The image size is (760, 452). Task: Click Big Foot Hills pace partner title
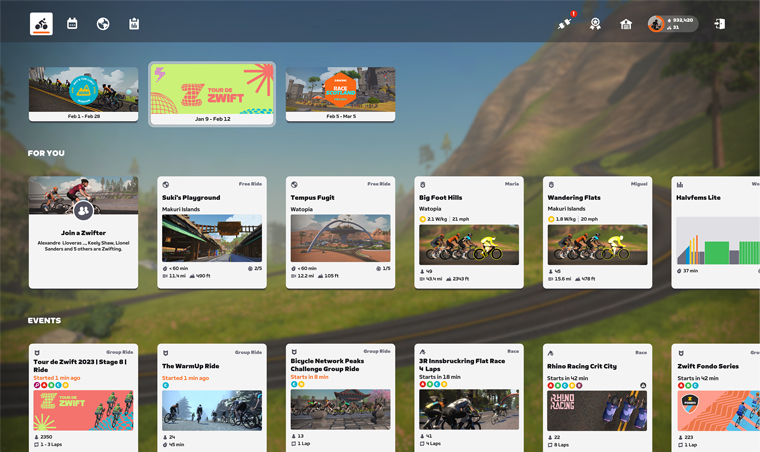(441, 198)
